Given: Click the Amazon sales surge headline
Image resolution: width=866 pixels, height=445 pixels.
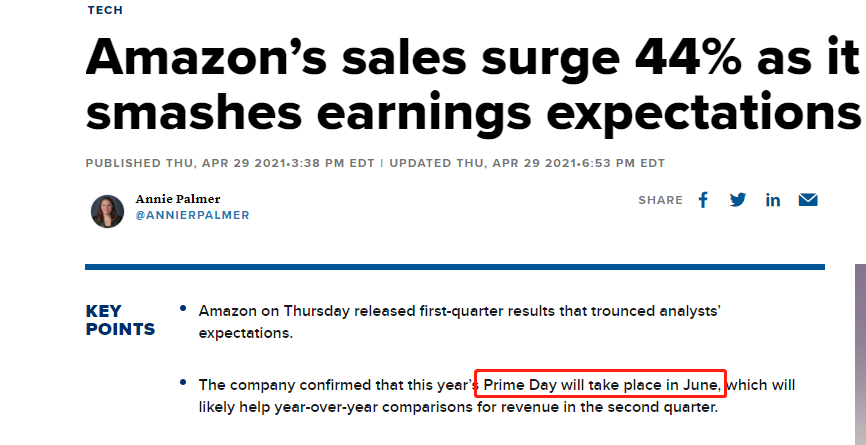Looking at the screenshot, I should pyautogui.click(x=472, y=60).
